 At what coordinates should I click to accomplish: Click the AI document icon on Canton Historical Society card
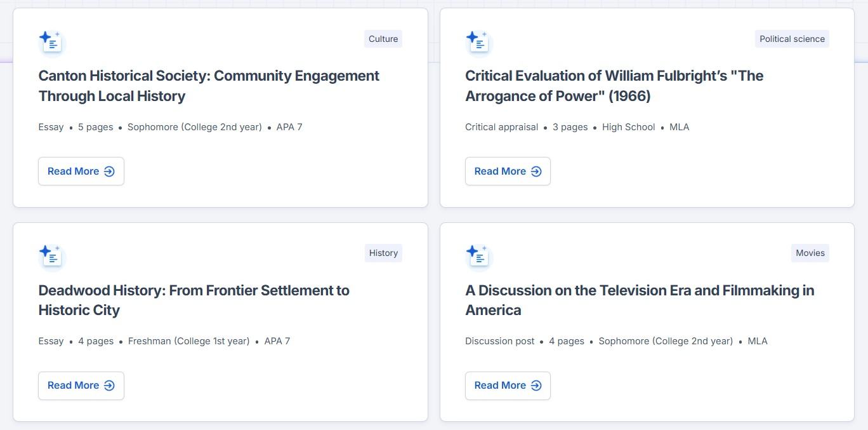[x=51, y=42]
